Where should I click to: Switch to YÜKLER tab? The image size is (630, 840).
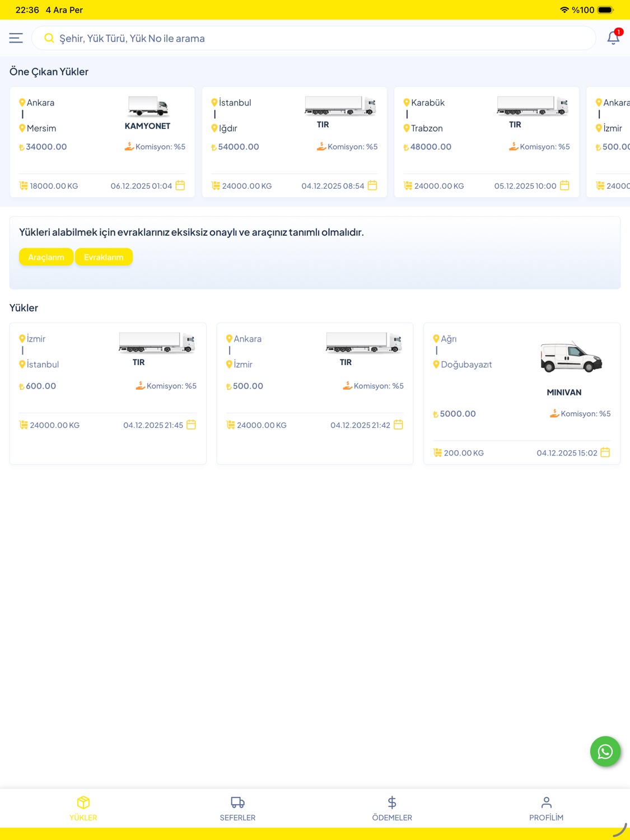pyautogui.click(x=83, y=809)
